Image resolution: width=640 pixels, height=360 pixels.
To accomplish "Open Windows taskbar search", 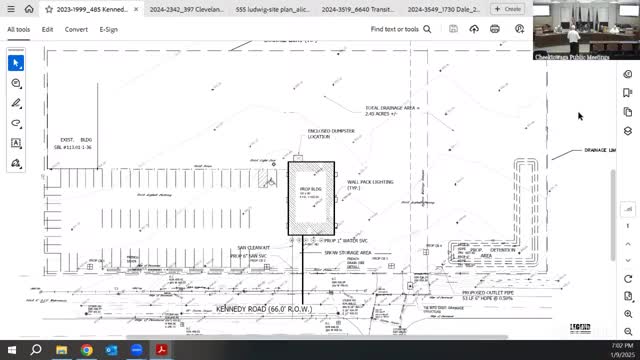I will [x=36, y=350].
